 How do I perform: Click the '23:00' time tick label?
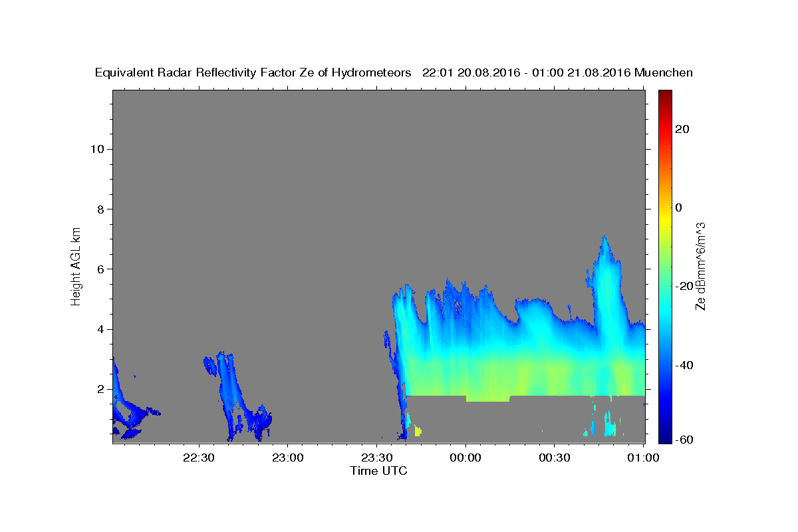pyautogui.click(x=287, y=458)
